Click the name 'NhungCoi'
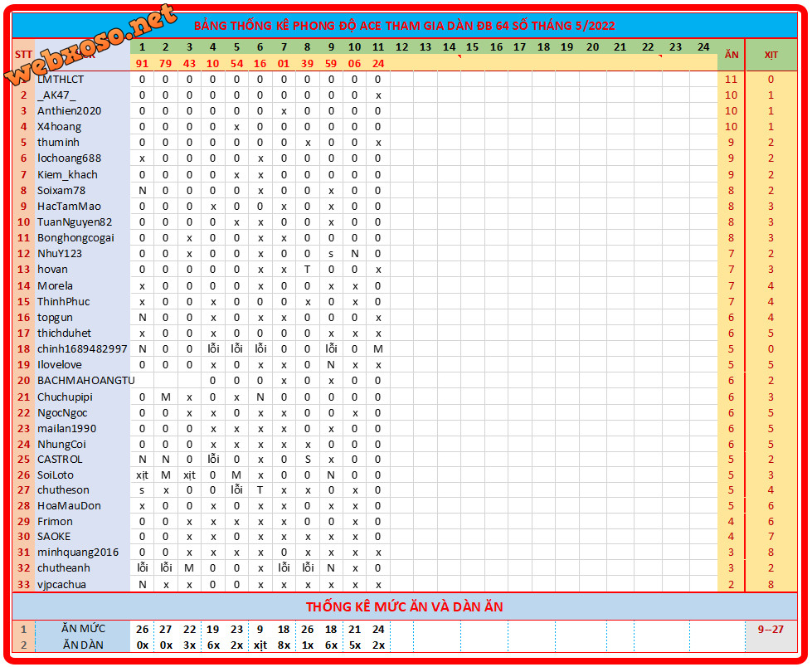The height and width of the screenshot is (667, 812). click(x=61, y=445)
